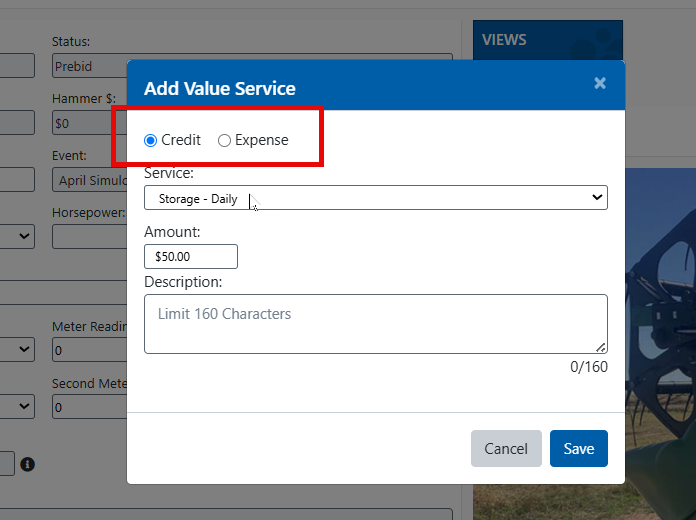Click the Horsepower input field

click(90, 236)
